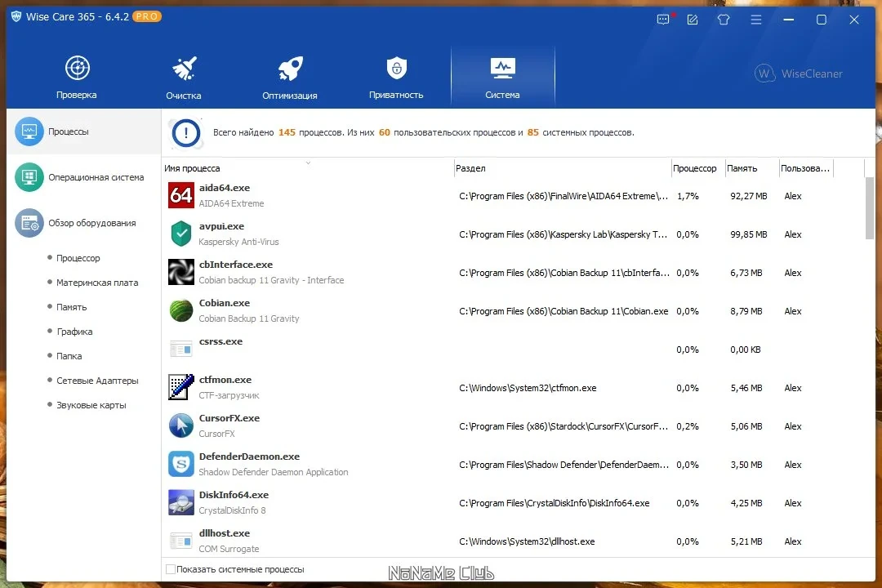The height and width of the screenshot is (588, 882).
Task: Select the avpui.exe process name
Action: [x=221, y=226]
